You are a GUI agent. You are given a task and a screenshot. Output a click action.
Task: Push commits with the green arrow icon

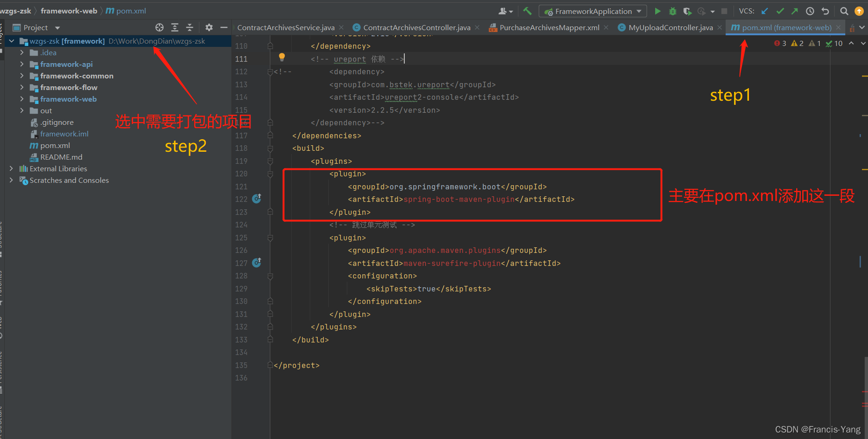[x=795, y=11]
